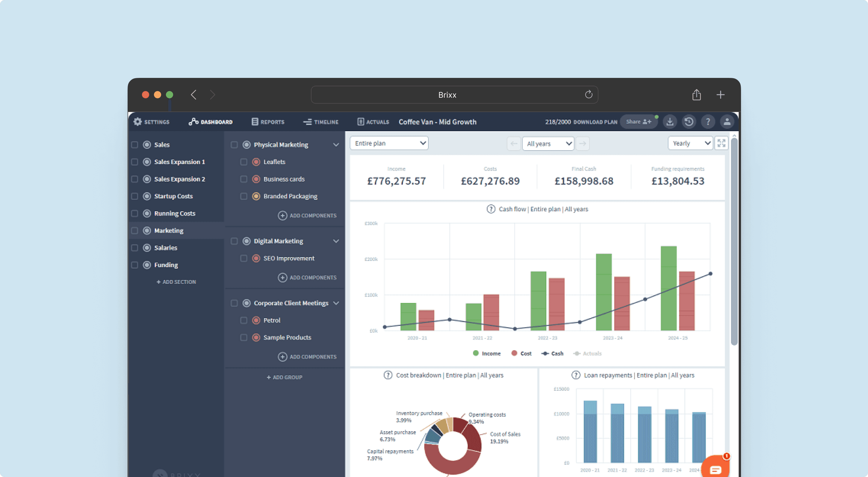Go to next year arrow
Image resolution: width=868 pixels, height=477 pixels.
tap(583, 144)
